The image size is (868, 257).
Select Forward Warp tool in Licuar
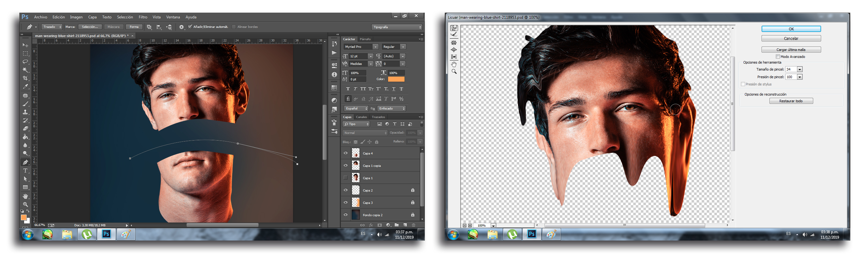pos(454,28)
